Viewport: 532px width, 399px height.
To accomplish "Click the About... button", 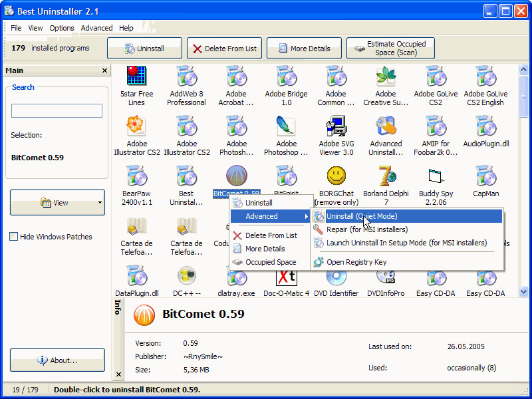I will click(57, 360).
